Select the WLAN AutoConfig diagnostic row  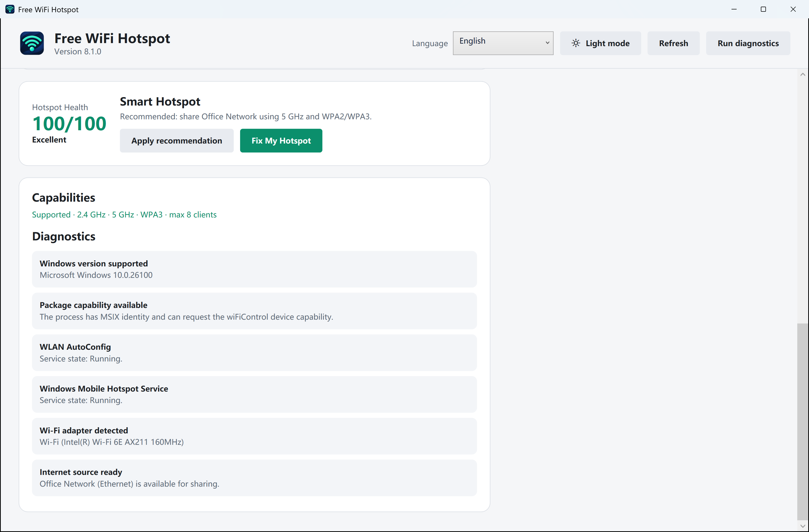pos(254,353)
